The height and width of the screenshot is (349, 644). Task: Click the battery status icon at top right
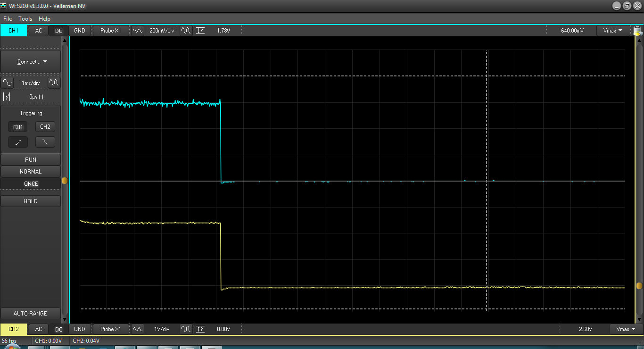(x=637, y=31)
